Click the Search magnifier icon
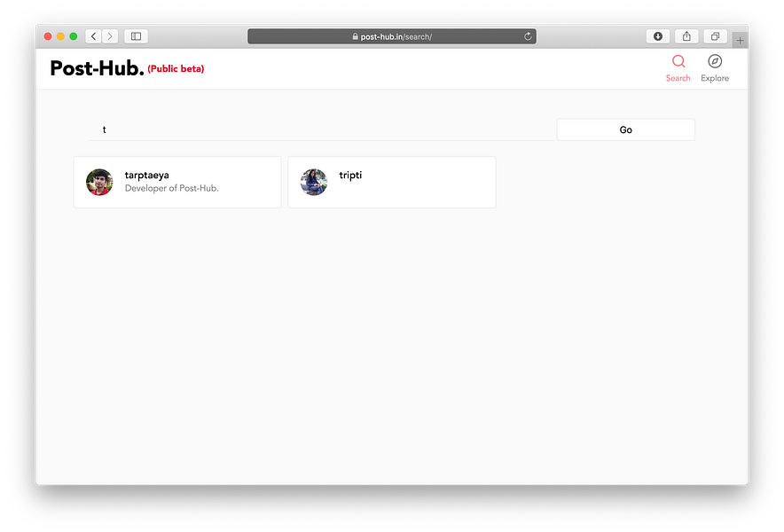 [x=678, y=61]
